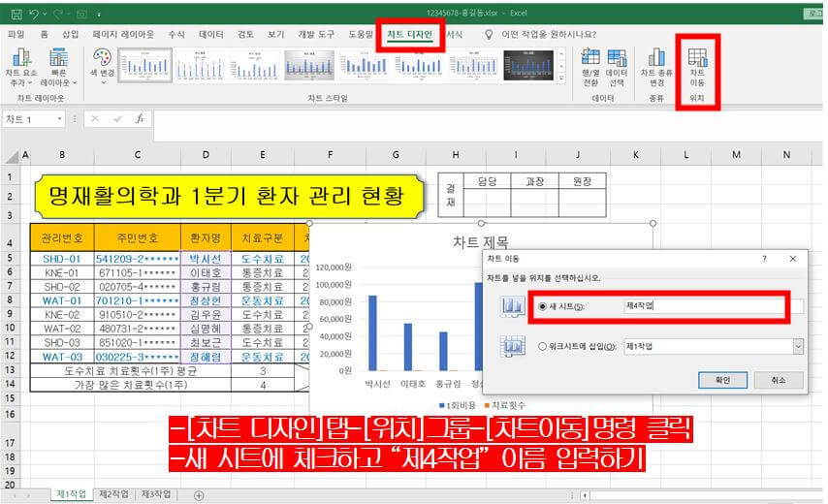Viewport: 828px width, 504px height.
Task: Select the New Sheet (새 시트) radio button
Action: click(x=542, y=306)
